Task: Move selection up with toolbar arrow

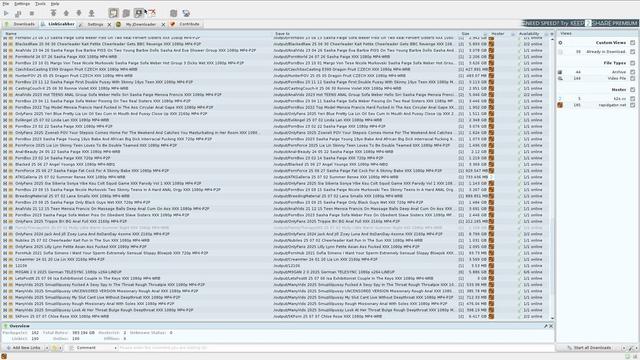Action: click(x=66, y=13)
